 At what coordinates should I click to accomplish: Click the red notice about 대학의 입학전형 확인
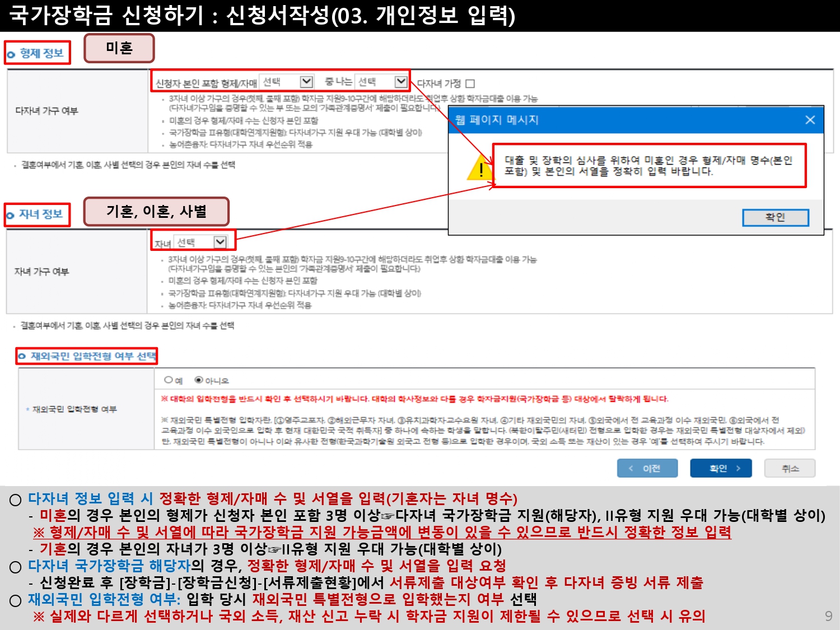point(414,399)
